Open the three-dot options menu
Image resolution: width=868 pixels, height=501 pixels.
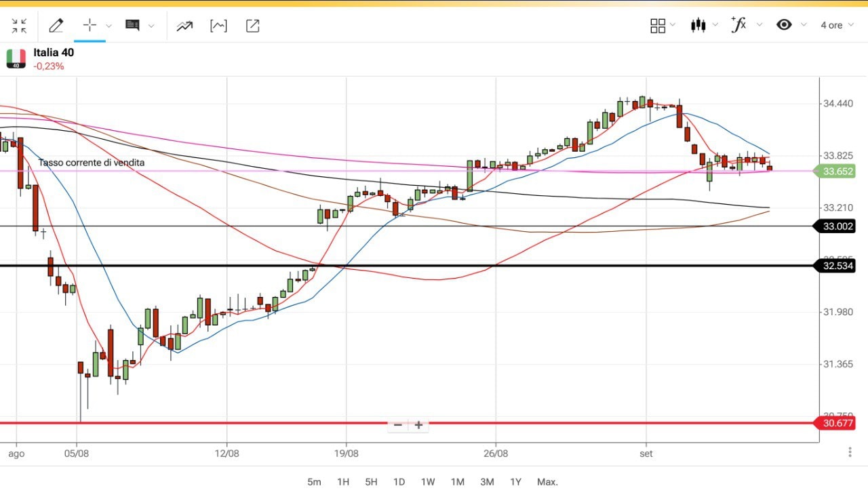(850, 452)
